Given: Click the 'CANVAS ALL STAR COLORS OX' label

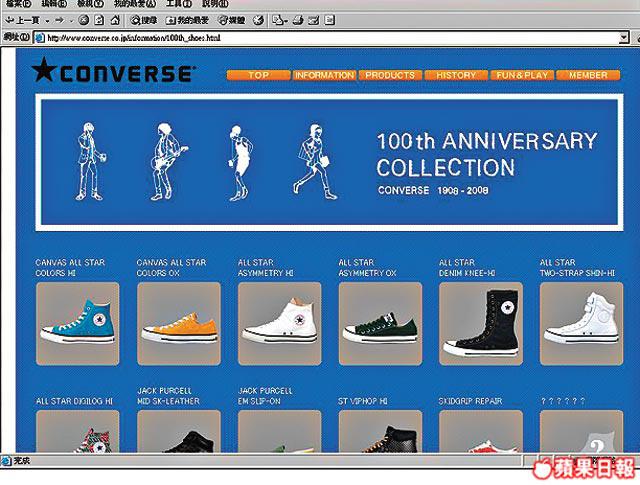Looking at the screenshot, I should tap(171, 267).
